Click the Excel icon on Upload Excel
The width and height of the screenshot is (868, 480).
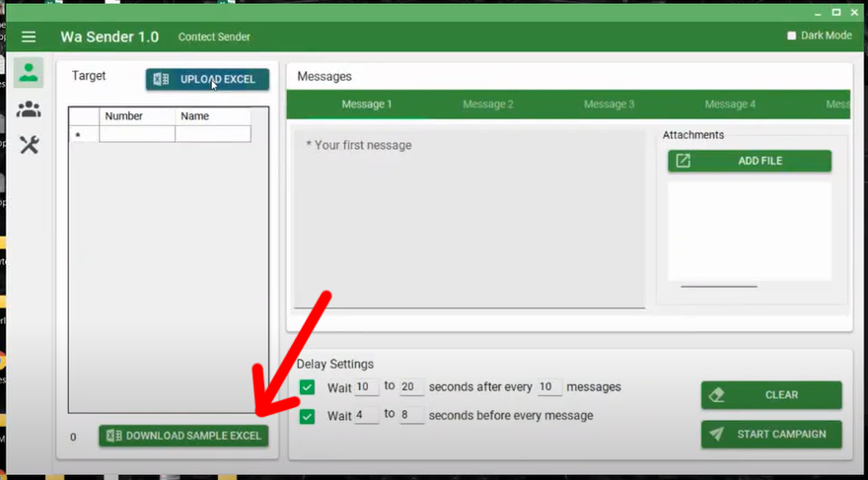coord(162,80)
